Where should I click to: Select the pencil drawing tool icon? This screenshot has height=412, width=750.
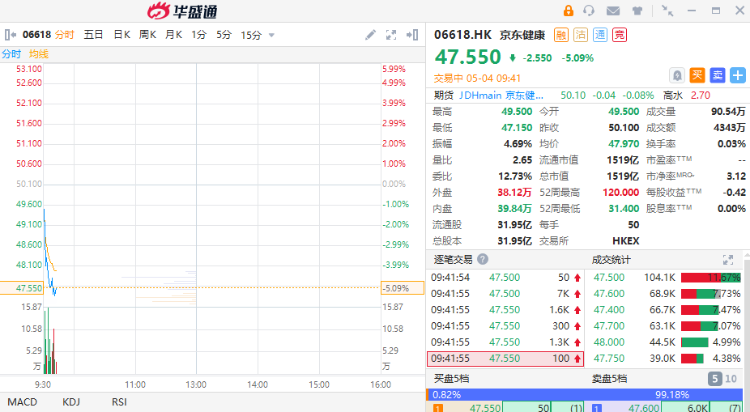tap(370, 35)
